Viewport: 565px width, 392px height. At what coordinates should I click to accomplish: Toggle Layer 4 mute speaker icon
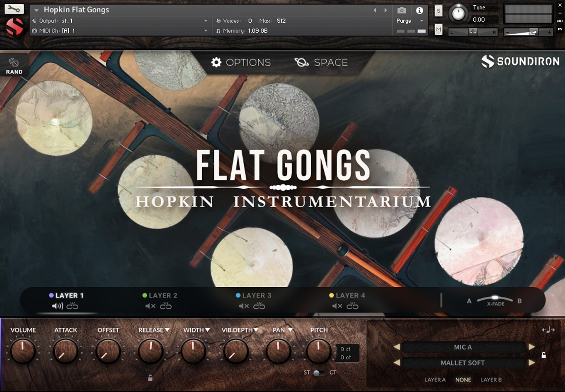pos(337,306)
